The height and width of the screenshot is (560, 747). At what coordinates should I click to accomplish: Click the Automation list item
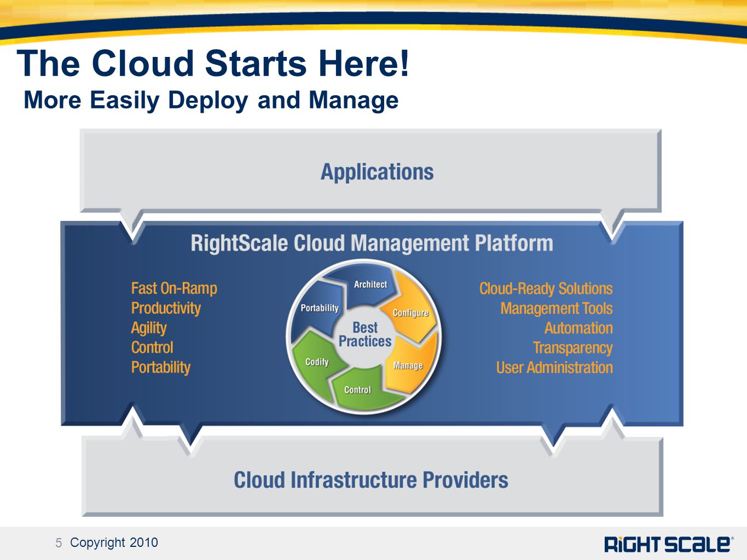(578, 328)
